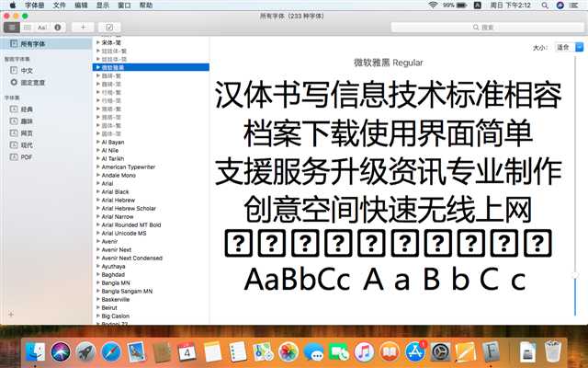This screenshot has height=368, width=588.
Task: Expand the Big Caslon family triangle
Action: (98, 316)
